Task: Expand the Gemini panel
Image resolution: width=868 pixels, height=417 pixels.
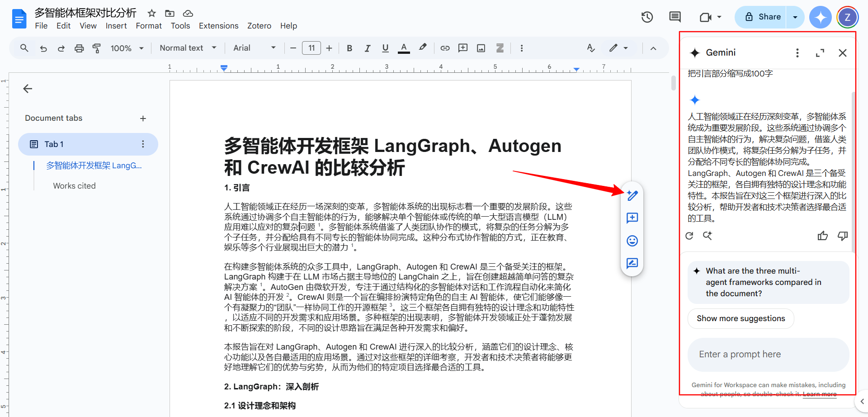Action: (x=820, y=53)
